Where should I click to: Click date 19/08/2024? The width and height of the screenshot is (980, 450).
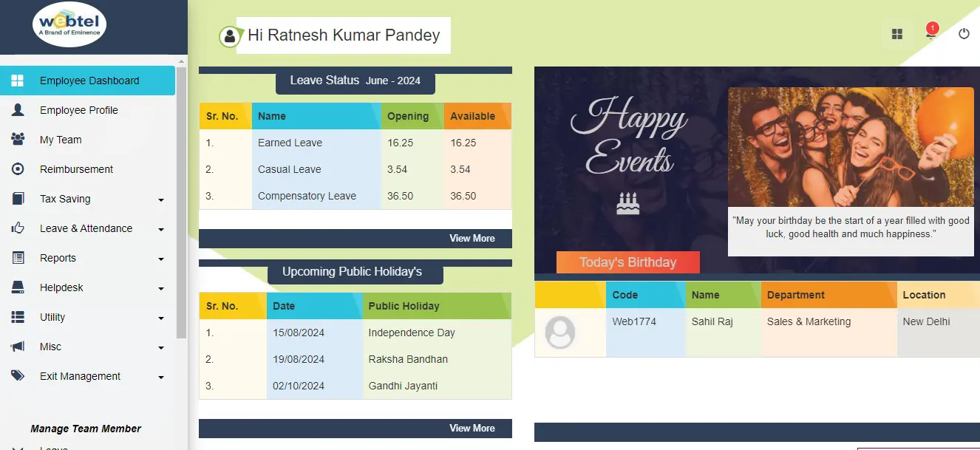tap(299, 359)
